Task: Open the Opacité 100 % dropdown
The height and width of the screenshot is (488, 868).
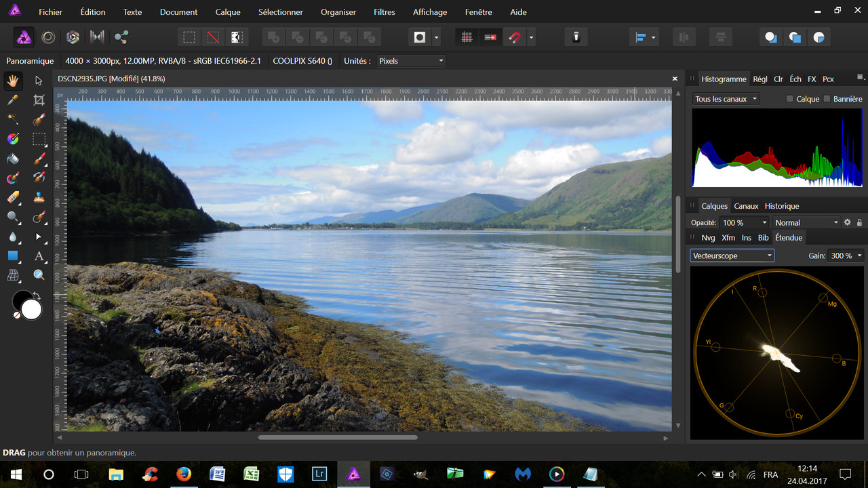Action: [x=745, y=222]
